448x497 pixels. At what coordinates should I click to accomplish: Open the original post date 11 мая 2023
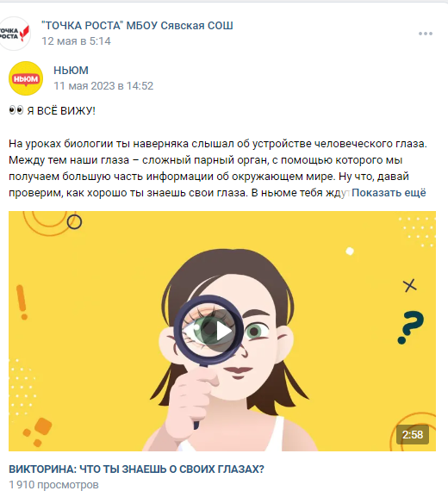point(103,86)
